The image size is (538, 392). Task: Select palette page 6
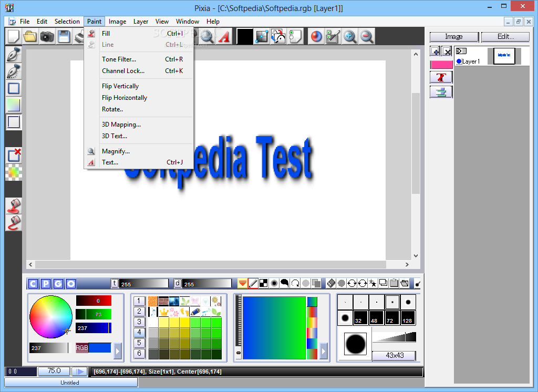pyautogui.click(x=139, y=353)
